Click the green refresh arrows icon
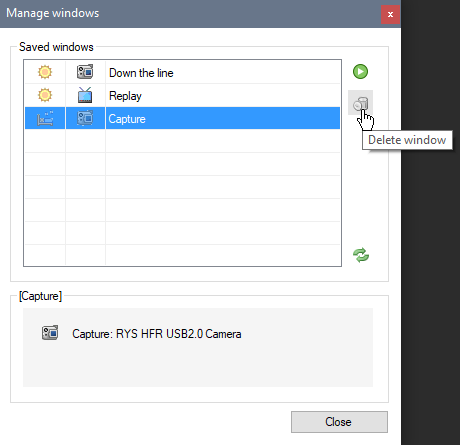460x445 pixels. (361, 255)
